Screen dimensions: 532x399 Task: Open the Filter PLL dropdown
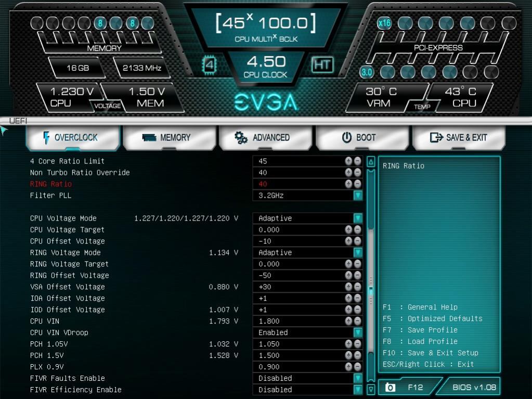coord(358,196)
